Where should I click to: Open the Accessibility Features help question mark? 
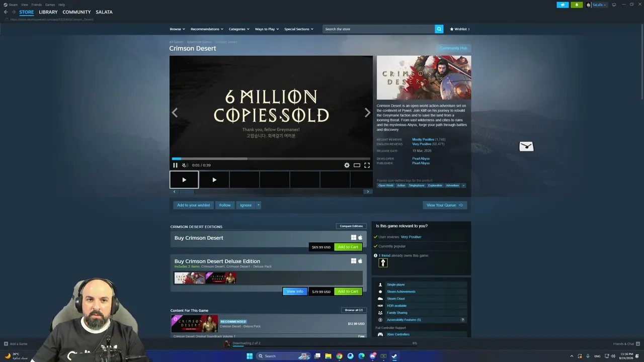463,320
